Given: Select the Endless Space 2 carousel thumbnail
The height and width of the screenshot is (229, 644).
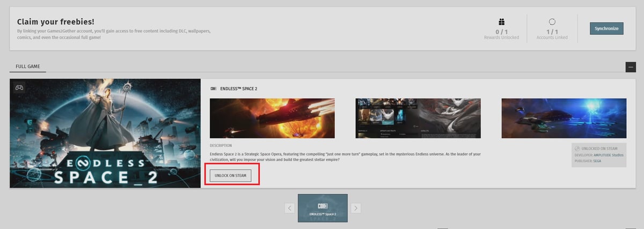Looking at the screenshot, I should click(323, 208).
